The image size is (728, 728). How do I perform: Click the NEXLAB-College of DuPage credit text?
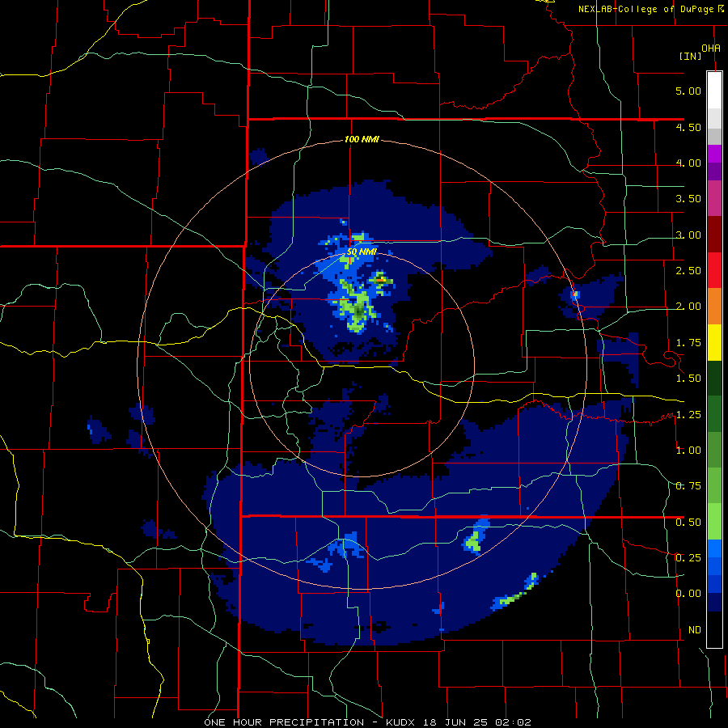647,9
